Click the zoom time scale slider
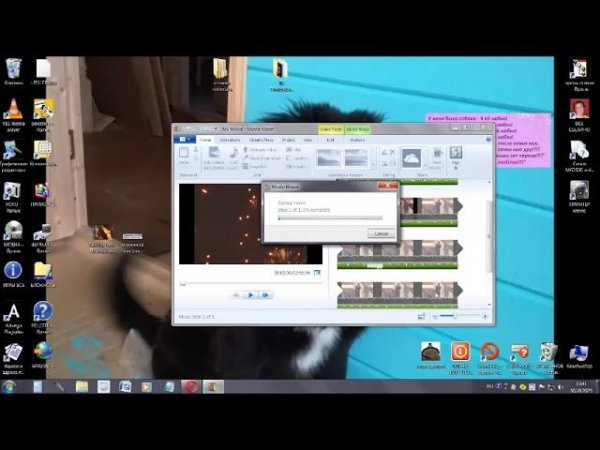Image resolution: width=600 pixels, height=450 pixels. pyautogui.click(x=455, y=316)
